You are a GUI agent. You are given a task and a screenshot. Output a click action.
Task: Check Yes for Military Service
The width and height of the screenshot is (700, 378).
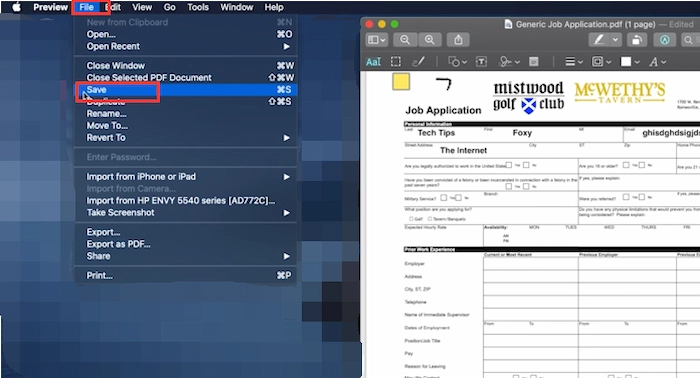pyautogui.click(x=444, y=197)
